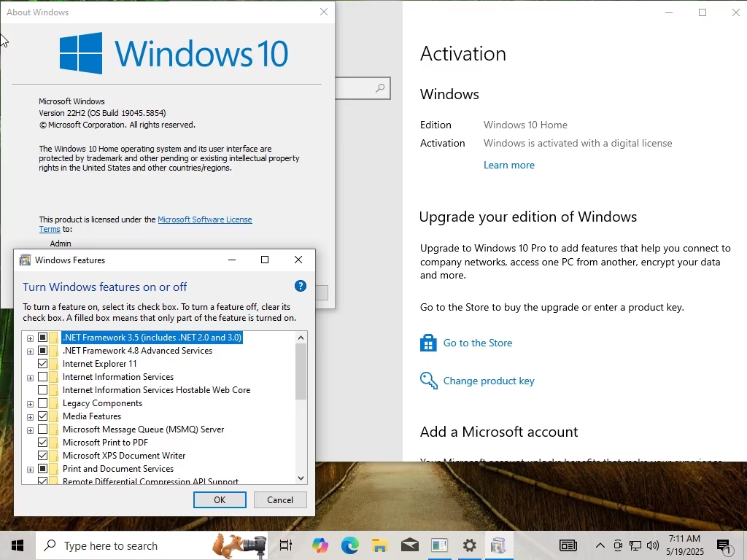Image resolution: width=747 pixels, height=560 pixels.
Task: Uncheck the Internet Explorer 11 checkbox
Action: pos(42,364)
